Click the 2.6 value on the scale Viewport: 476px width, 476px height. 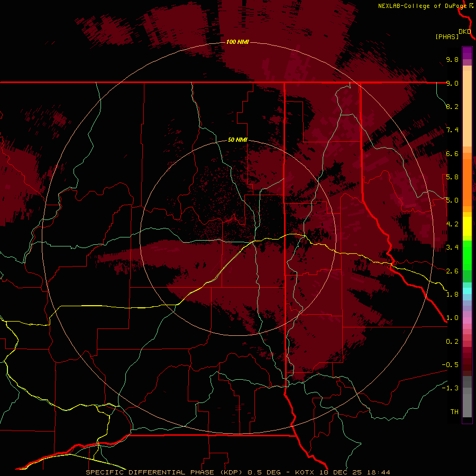pos(452,271)
